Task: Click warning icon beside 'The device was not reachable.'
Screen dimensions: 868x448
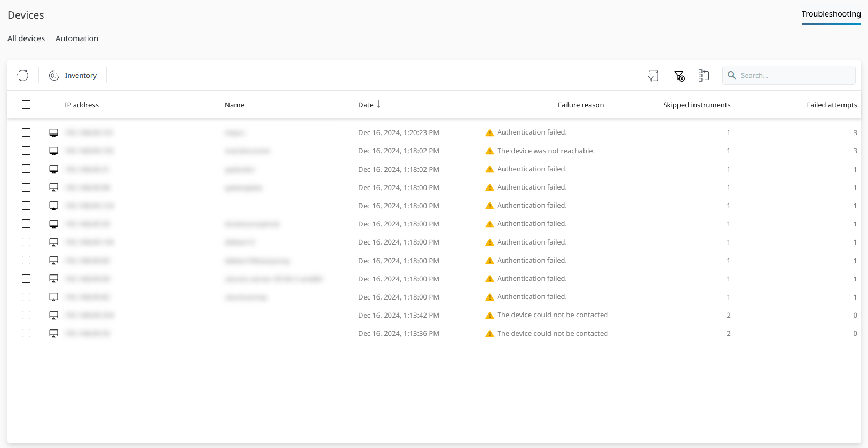Action: tap(490, 151)
